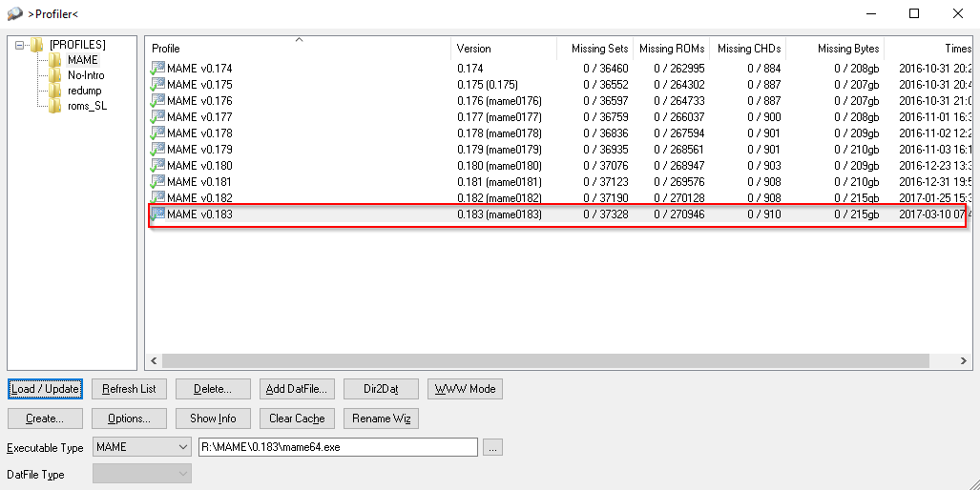
Task: Click the horizontal scrollbar right arrow
Action: [x=963, y=360]
